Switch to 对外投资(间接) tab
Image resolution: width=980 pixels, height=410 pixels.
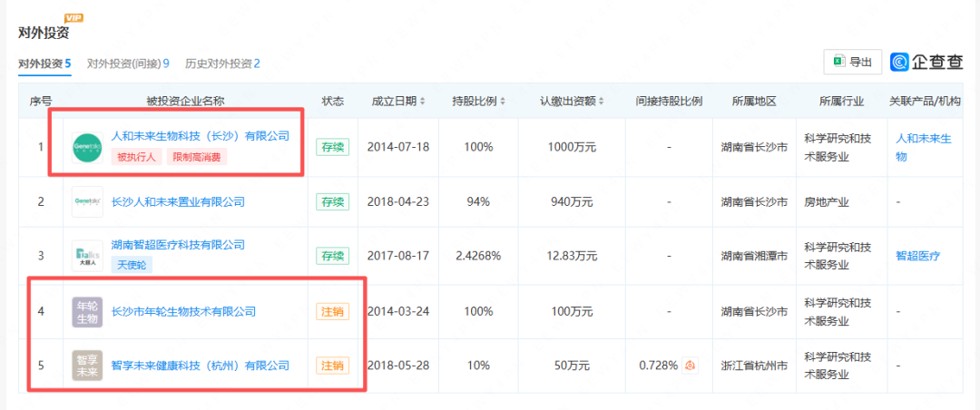tap(128, 63)
